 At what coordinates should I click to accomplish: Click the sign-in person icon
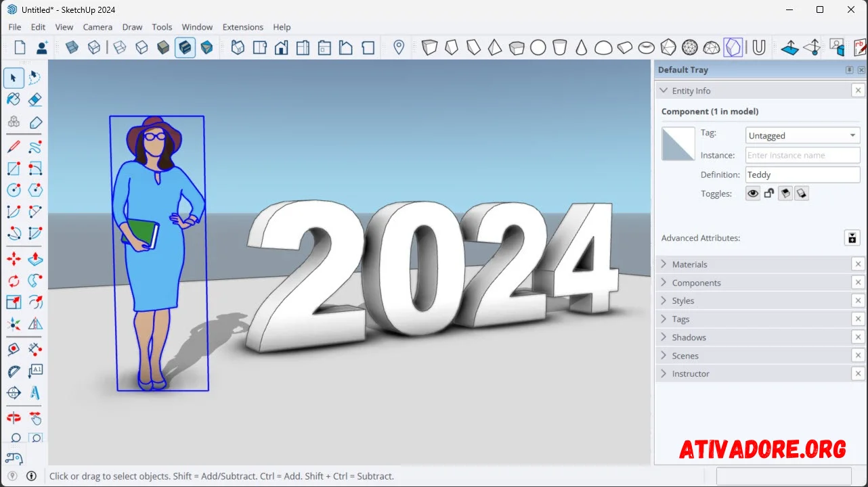point(42,47)
